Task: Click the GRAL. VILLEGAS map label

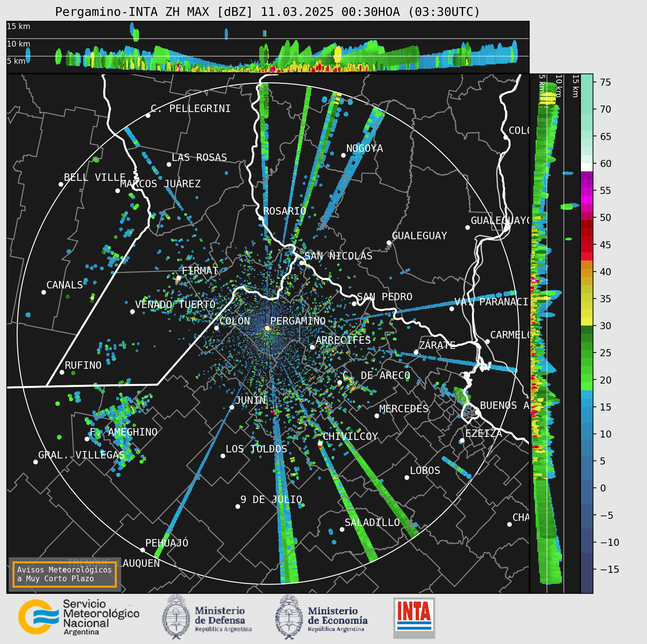Action: coord(81,455)
